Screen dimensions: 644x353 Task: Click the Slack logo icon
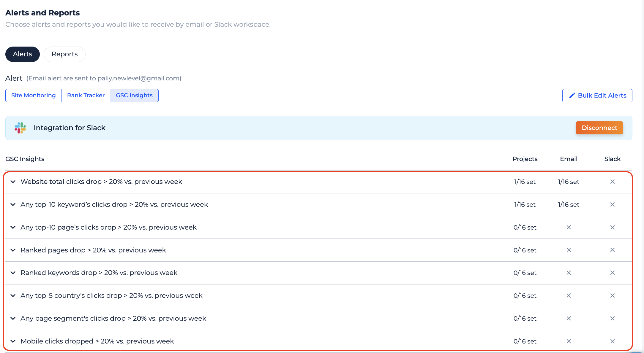pyautogui.click(x=20, y=128)
